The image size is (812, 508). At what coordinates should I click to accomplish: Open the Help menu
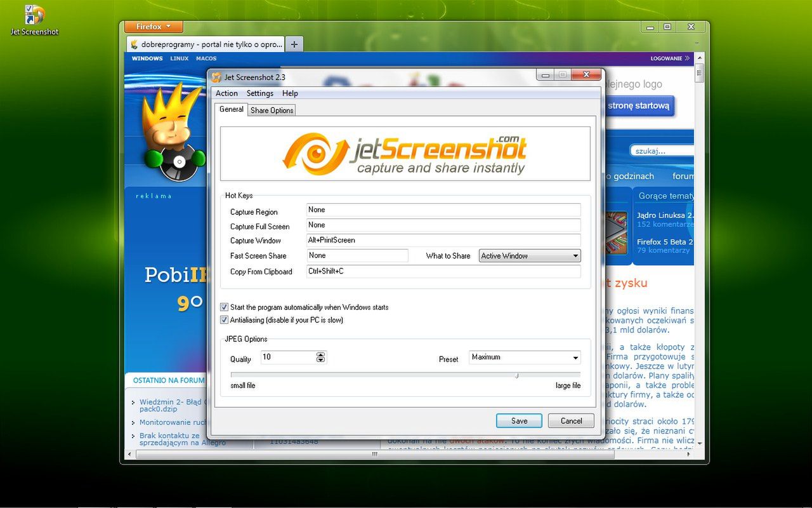[x=290, y=93]
